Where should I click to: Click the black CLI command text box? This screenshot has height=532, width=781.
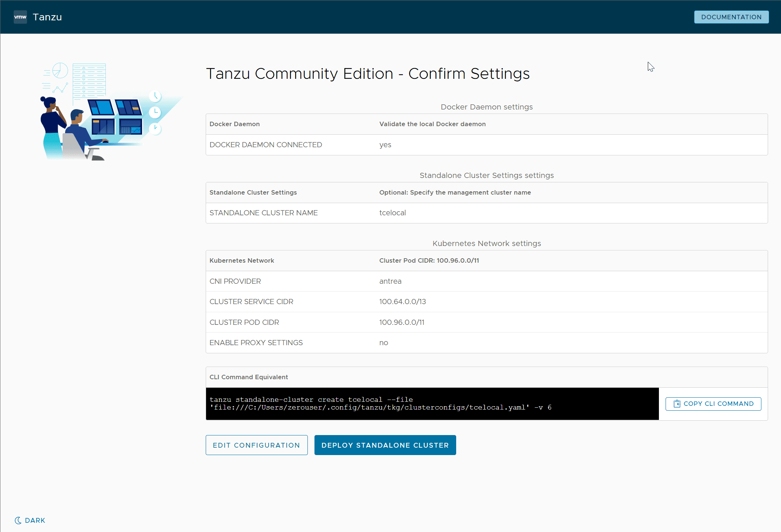tap(432, 404)
